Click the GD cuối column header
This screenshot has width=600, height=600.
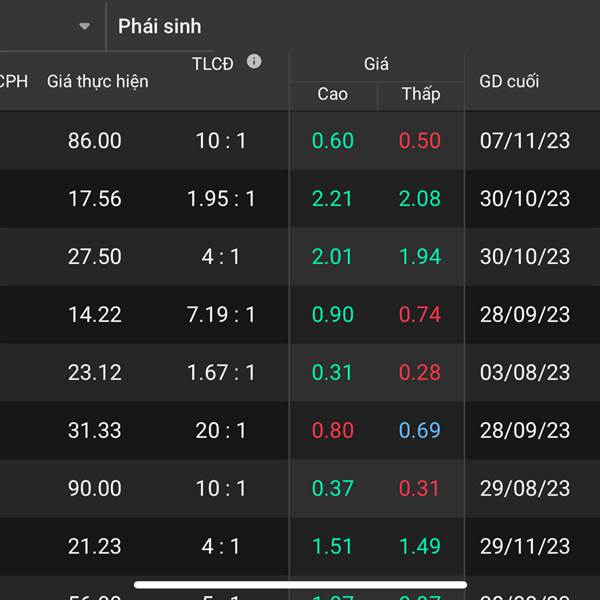point(509,81)
